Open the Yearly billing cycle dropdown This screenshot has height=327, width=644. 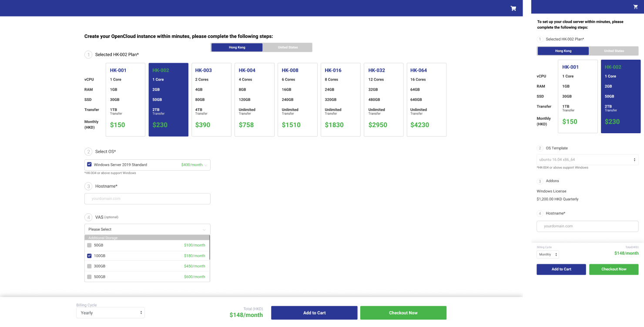pos(111,313)
